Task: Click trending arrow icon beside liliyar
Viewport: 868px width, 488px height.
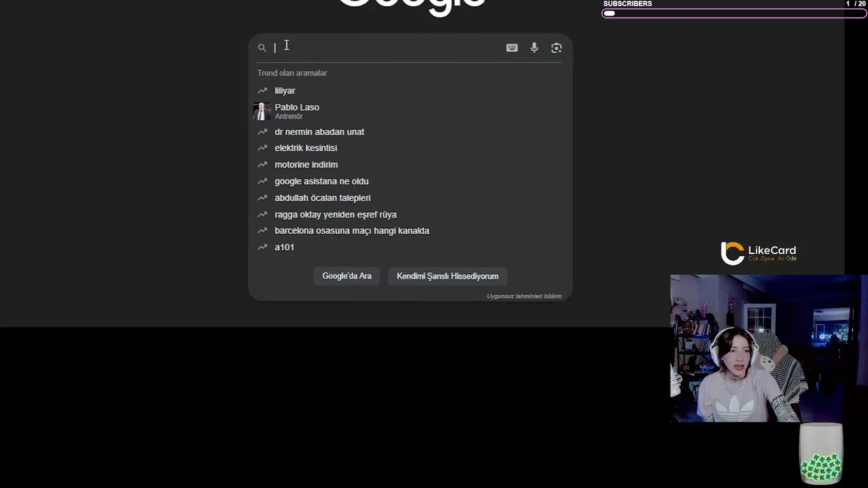Action: pos(262,90)
